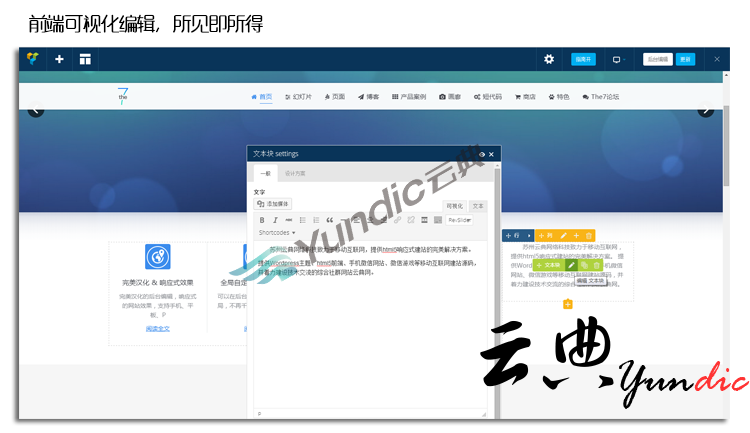
Task: Go to previous slide arrow
Action: 36,110
